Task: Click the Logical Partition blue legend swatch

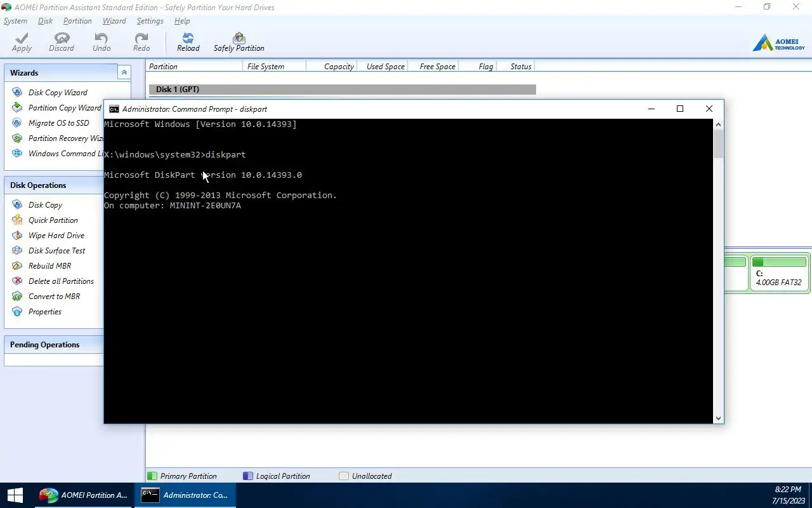Action: (x=248, y=476)
